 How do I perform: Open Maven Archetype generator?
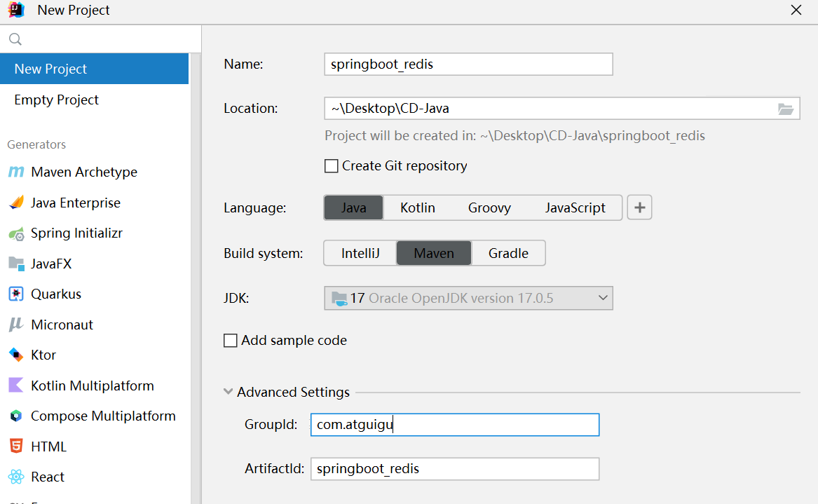(95, 172)
